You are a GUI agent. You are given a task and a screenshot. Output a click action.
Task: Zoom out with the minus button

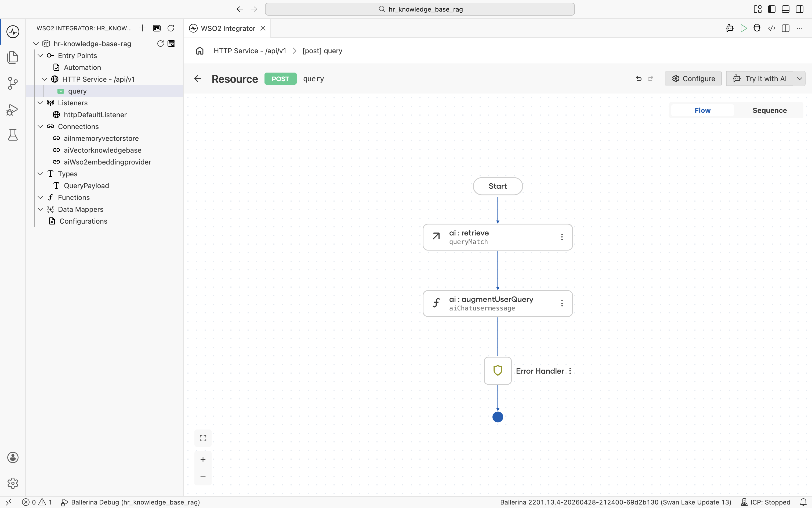(203, 477)
